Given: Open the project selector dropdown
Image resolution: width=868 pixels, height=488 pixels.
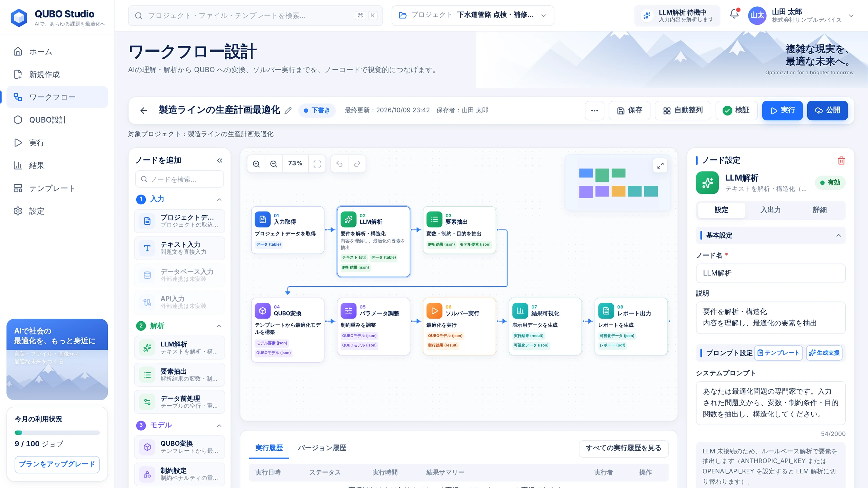Looking at the screenshot, I should click(x=473, y=16).
